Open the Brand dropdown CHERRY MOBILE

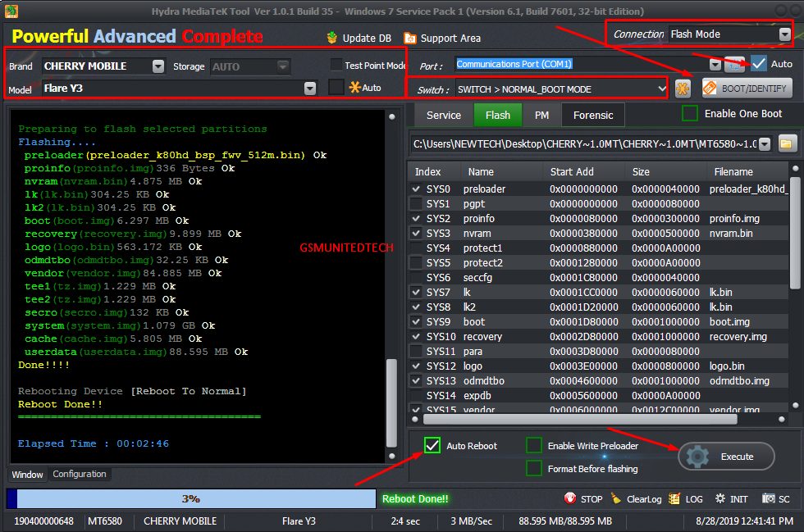coord(158,66)
